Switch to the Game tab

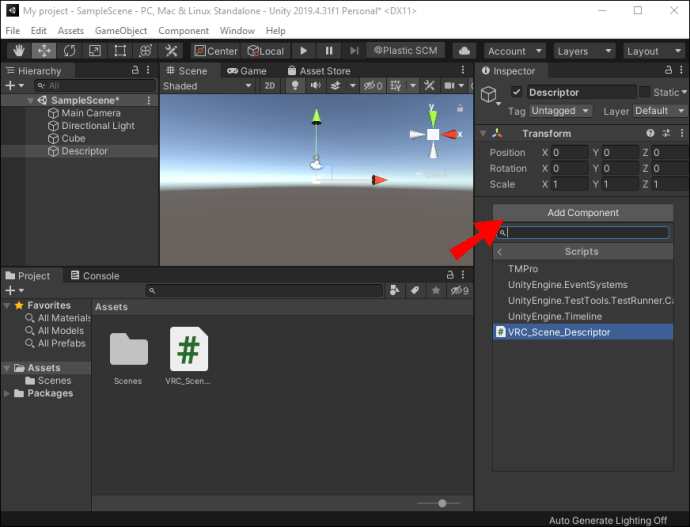point(247,71)
